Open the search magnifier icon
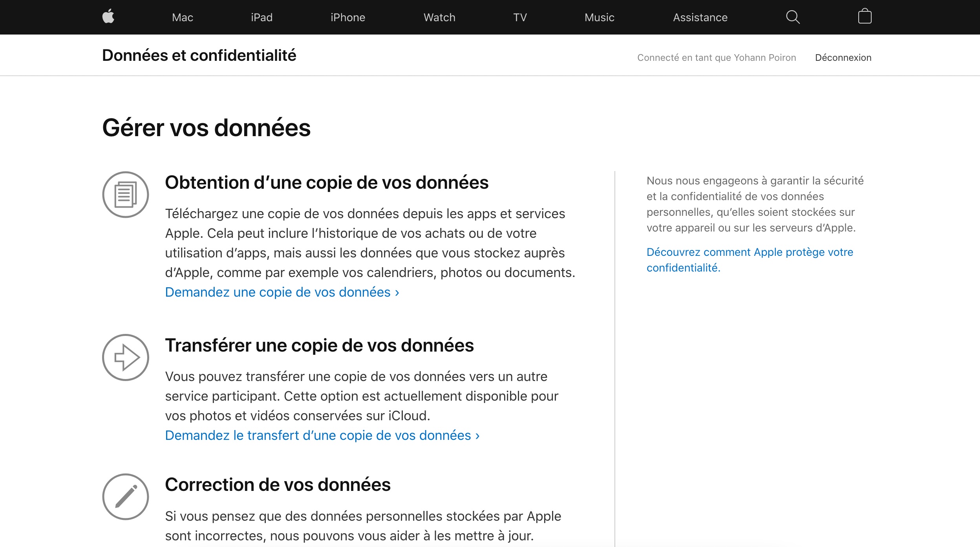 tap(793, 17)
